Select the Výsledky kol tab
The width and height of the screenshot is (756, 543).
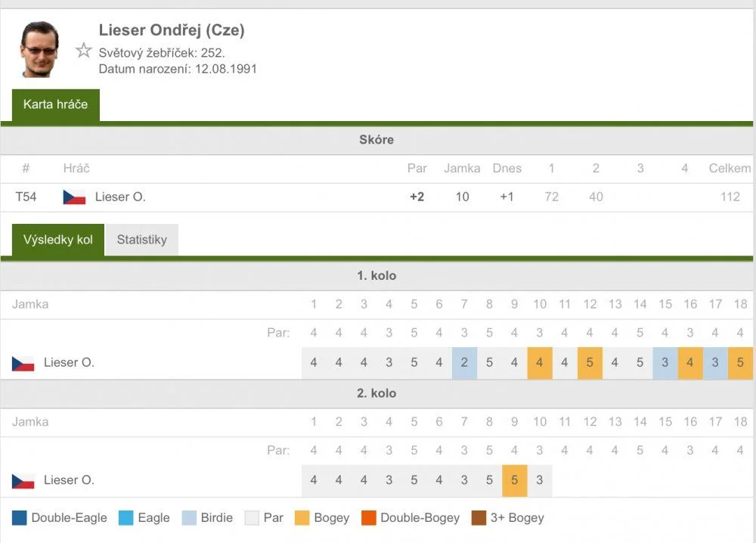(58, 240)
